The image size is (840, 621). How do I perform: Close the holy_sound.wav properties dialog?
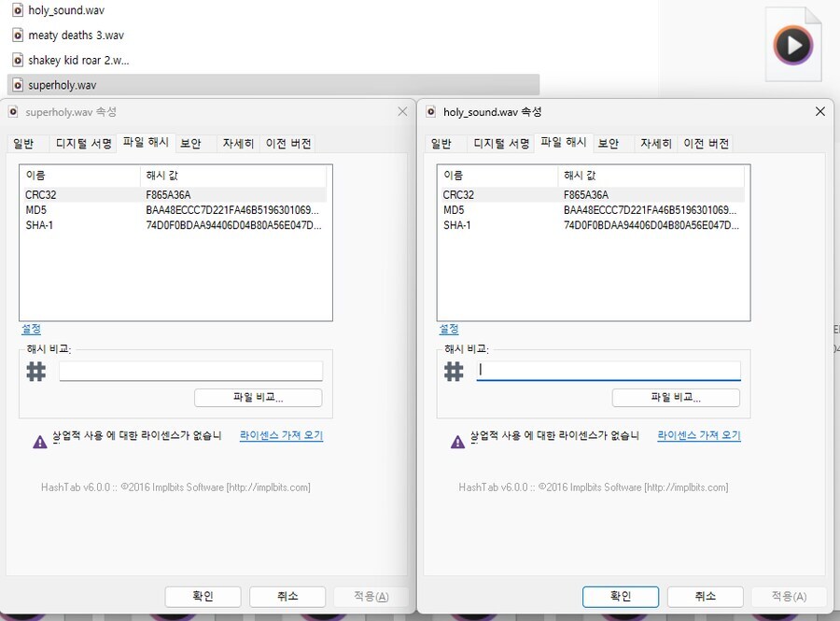pos(820,111)
